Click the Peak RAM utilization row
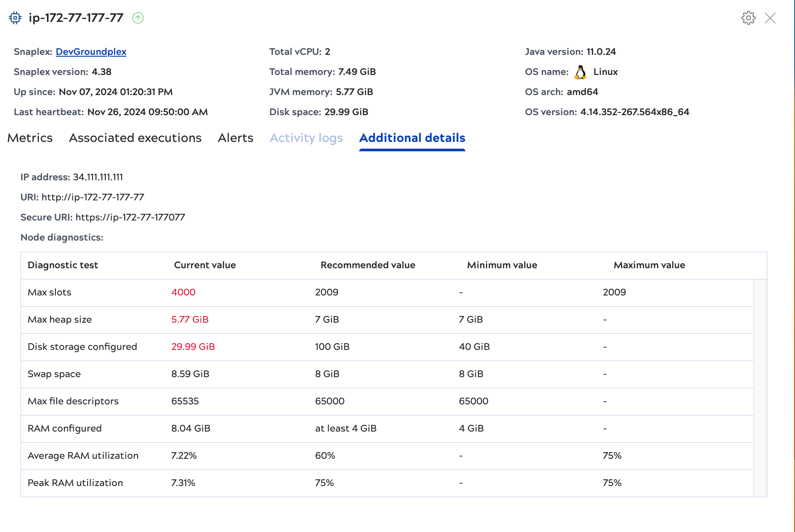 pyautogui.click(x=75, y=482)
